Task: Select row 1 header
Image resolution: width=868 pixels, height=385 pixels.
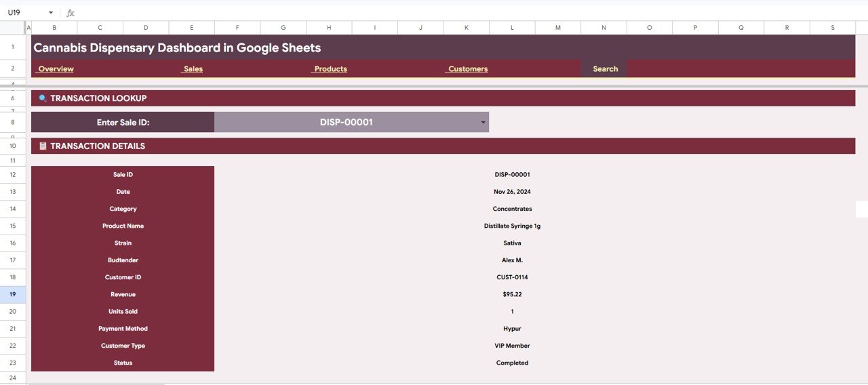Action: pyautogui.click(x=13, y=47)
